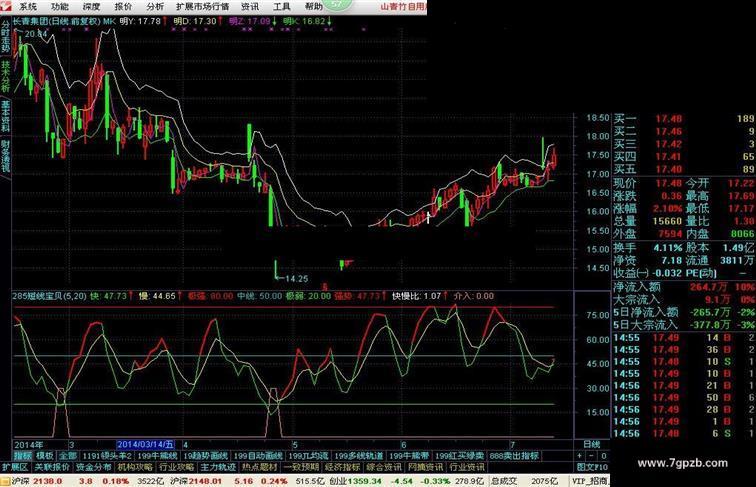Open the 行业资讯 tab
756x487 pixels.
coord(467,467)
